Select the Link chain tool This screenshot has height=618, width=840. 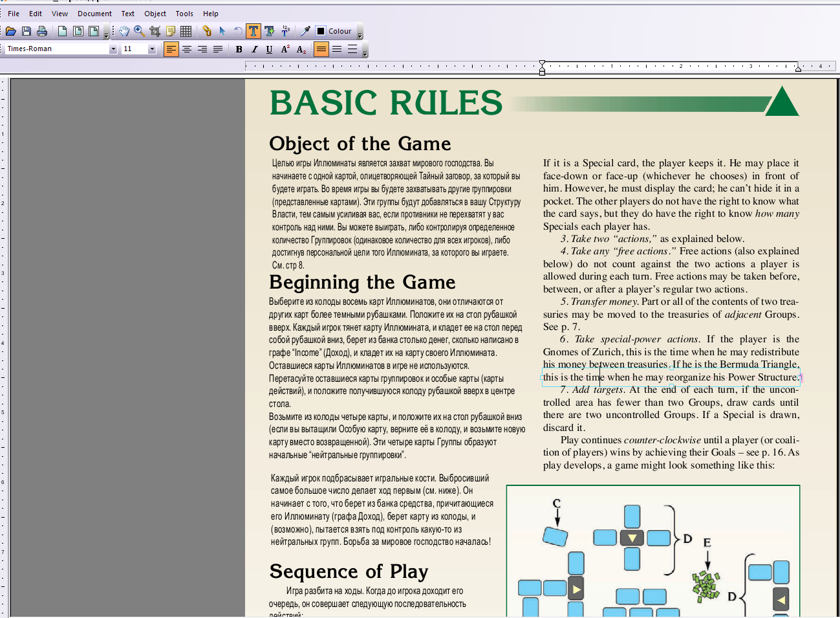tap(207, 31)
